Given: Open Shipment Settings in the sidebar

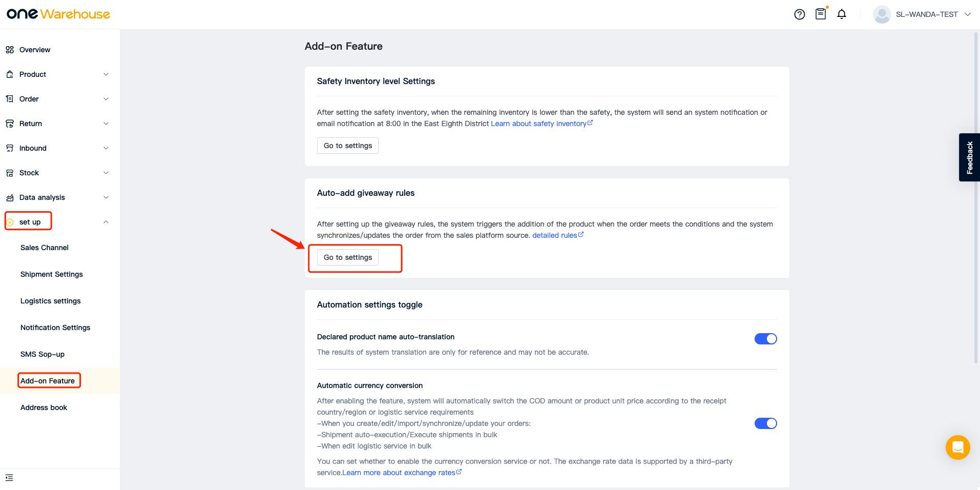Looking at the screenshot, I should click(x=52, y=274).
